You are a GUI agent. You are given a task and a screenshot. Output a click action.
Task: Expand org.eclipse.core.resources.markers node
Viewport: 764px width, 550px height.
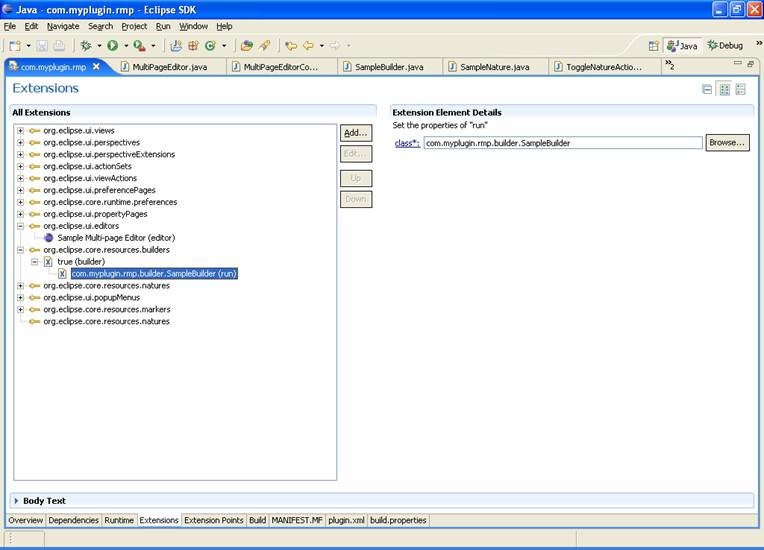click(20, 310)
